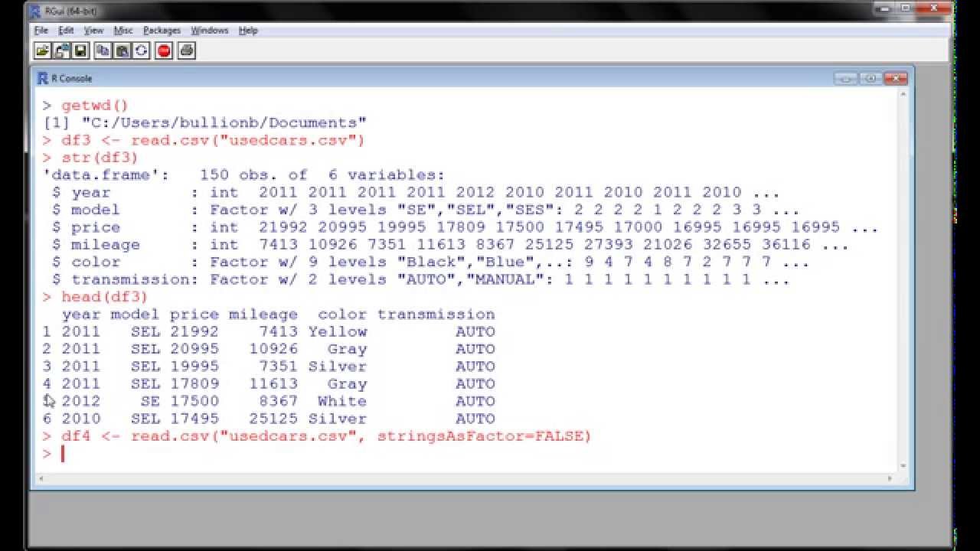Click price 20995 in row 2

[x=194, y=349]
